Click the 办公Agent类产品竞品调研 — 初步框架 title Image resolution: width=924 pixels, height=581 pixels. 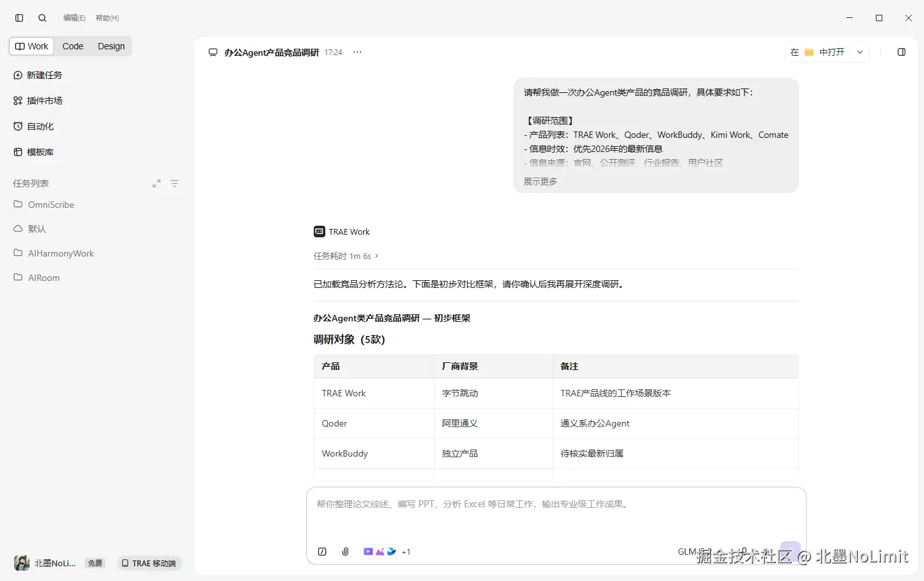pyautogui.click(x=392, y=318)
